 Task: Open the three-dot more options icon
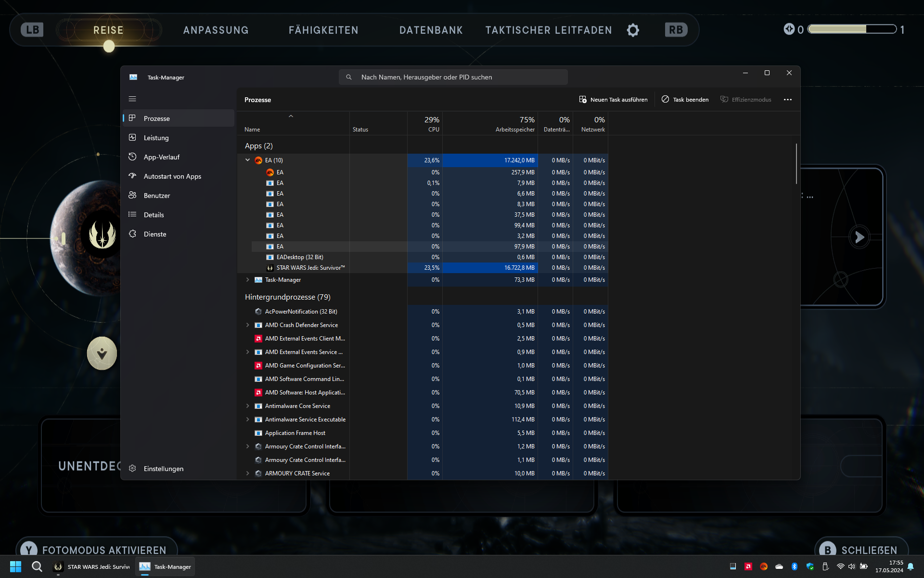[x=787, y=99]
